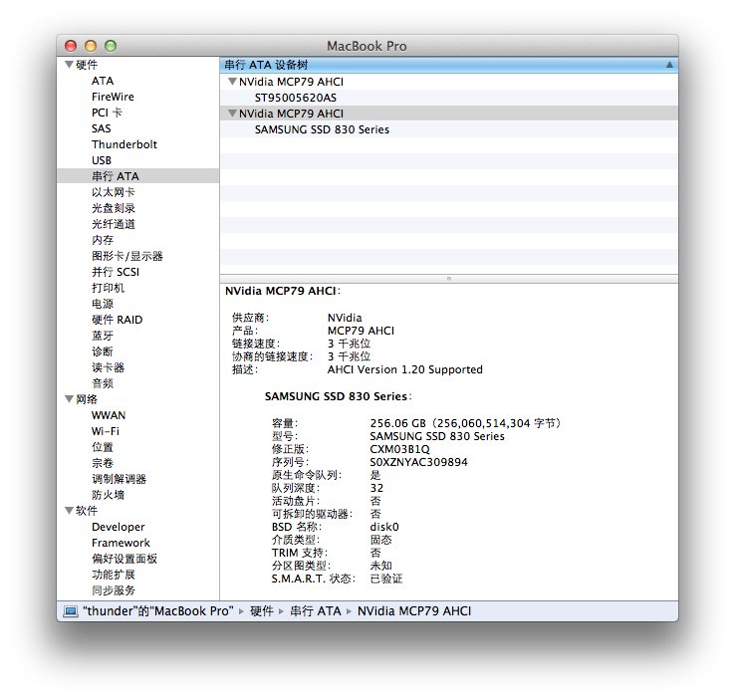Click "thunder"的"MacBook Pro" in path bar
The image size is (735, 700).
[x=158, y=611]
